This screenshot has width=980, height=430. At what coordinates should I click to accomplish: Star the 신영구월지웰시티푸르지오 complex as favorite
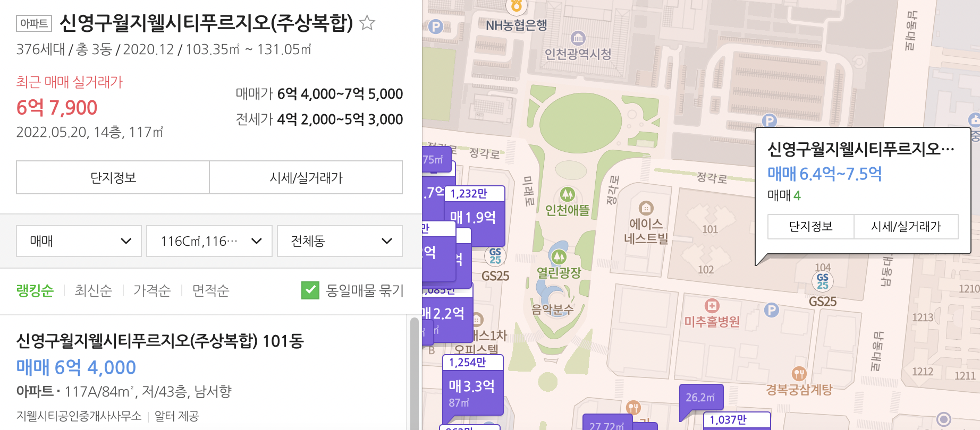click(x=367, y=23)
